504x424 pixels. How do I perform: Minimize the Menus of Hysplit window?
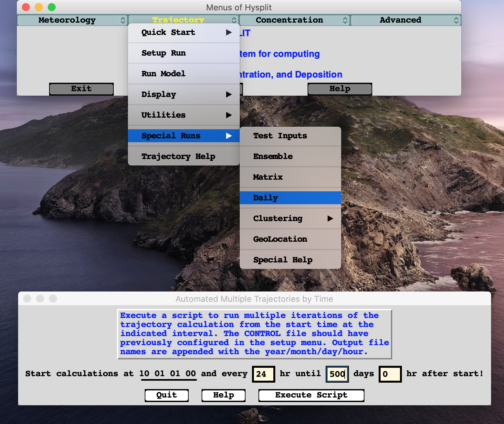click(39, 7)
